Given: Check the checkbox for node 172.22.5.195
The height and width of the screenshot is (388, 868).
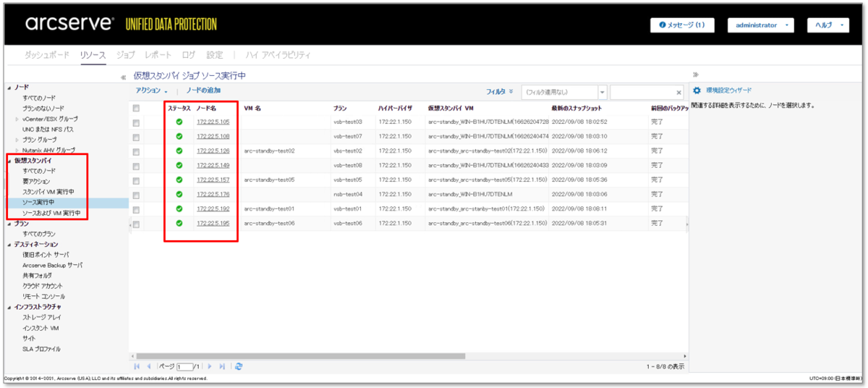Looking at the screenshot, I should point(136,224).
